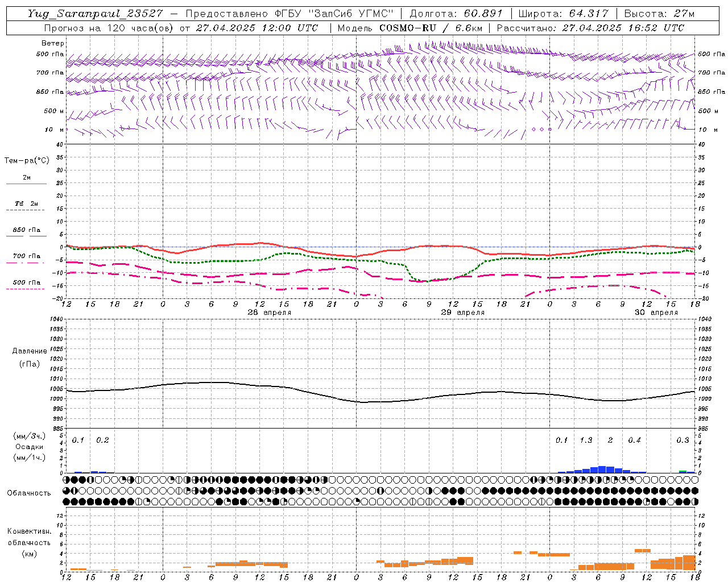Click the solid red 2м legend line

click(26, 184)
